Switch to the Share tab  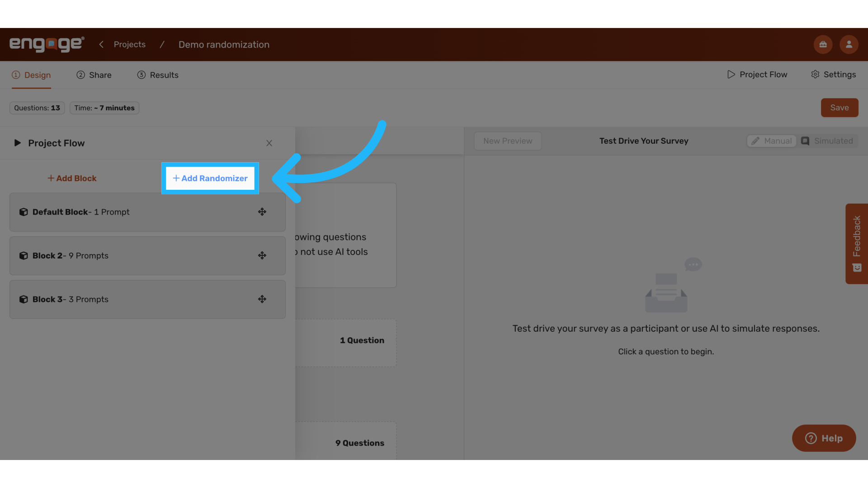click(94, 75)
